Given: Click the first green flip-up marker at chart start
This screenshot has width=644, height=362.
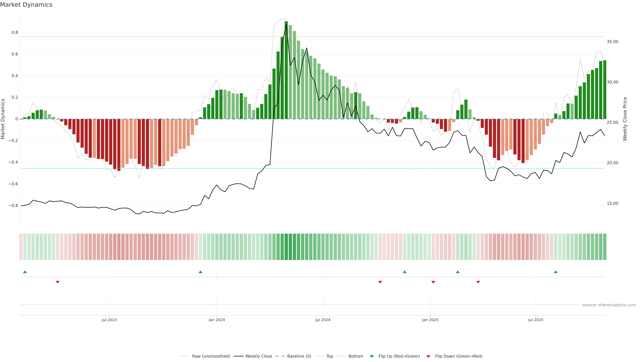Looking at the screenshot, I should click(25, 272).
